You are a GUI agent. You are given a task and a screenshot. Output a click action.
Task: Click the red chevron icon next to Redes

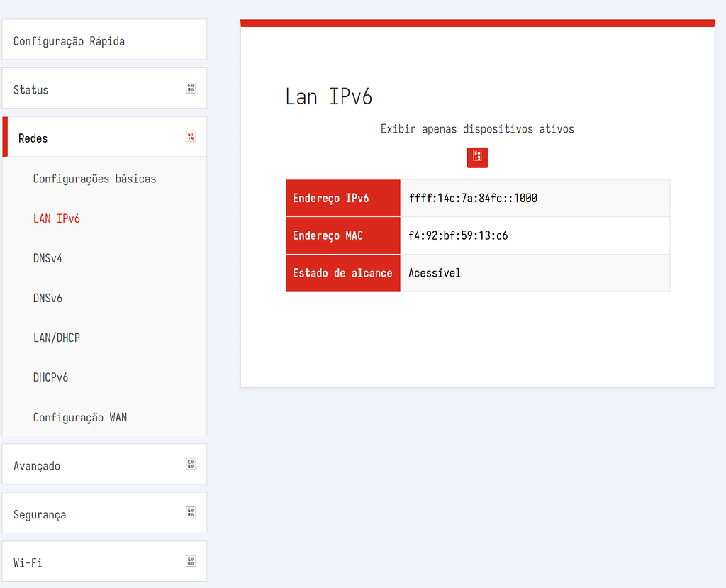tap(190, 136)
